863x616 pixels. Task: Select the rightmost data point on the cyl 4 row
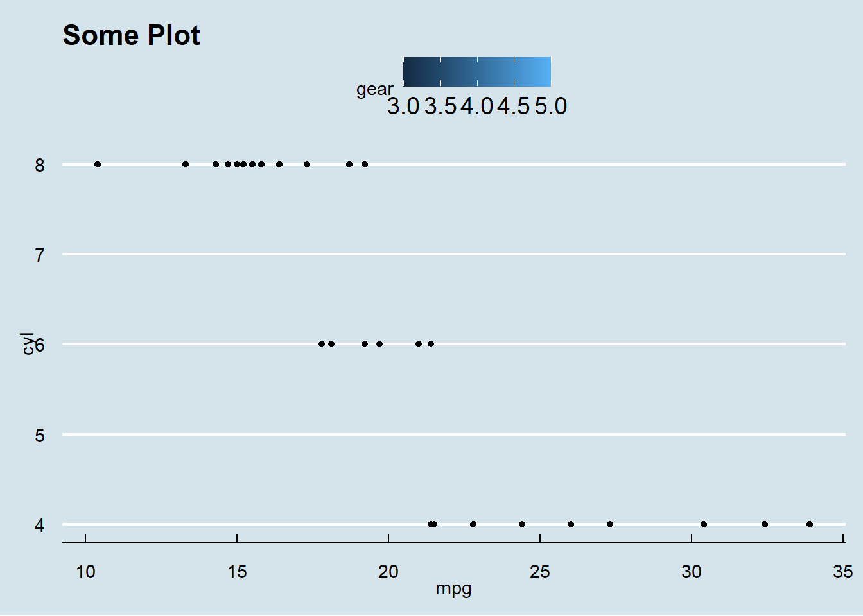[x=810, y=524]
